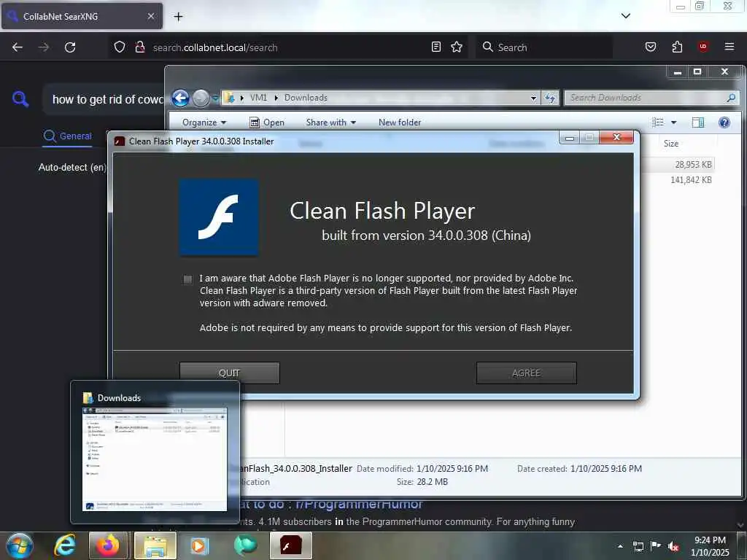Screen dimensions: 747x560
Task: Select the General search category tab
Action: (x=67, y=136)
